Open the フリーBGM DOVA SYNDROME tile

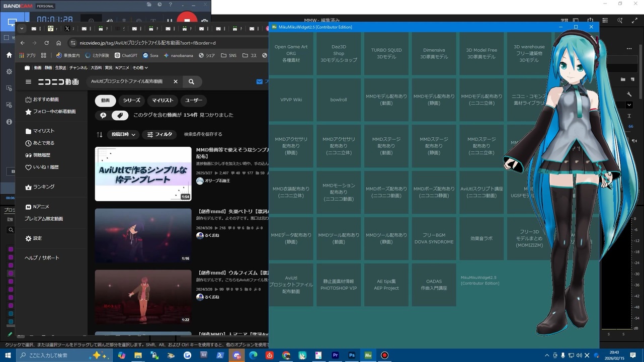434,238
